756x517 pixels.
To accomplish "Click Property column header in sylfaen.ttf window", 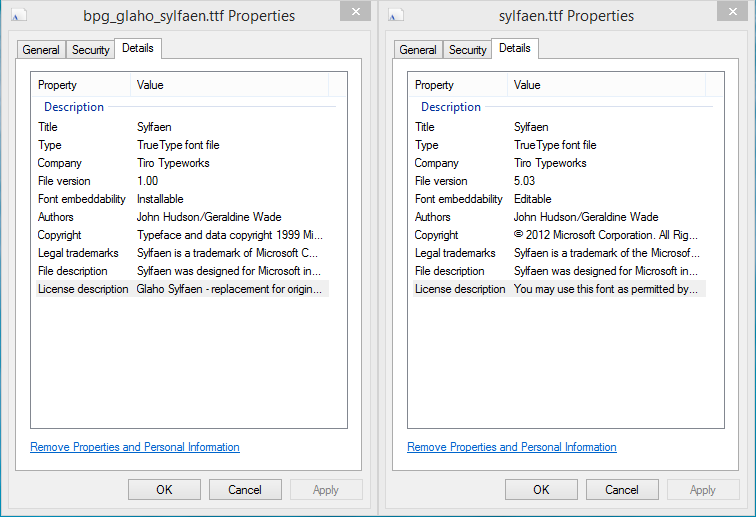I will [x=458, y=85].
